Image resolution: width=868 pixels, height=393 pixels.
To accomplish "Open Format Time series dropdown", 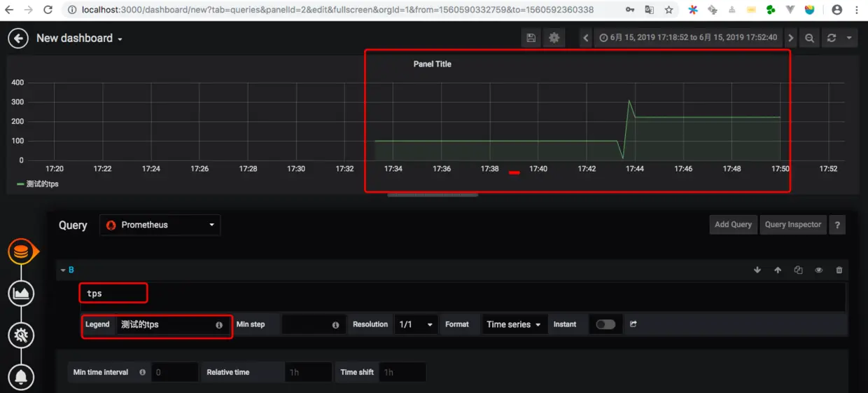I will click(514, 325).
